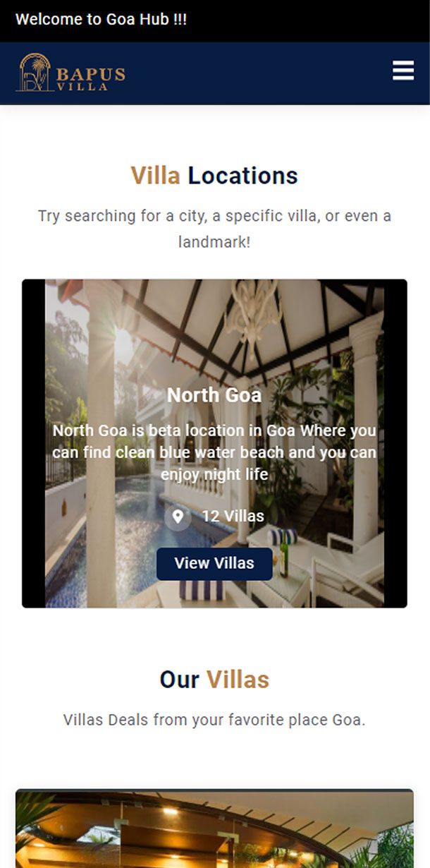
Task: Click the location pin icon beside 12 Villas
Action: pyautogui.click(x=178, y=517)
